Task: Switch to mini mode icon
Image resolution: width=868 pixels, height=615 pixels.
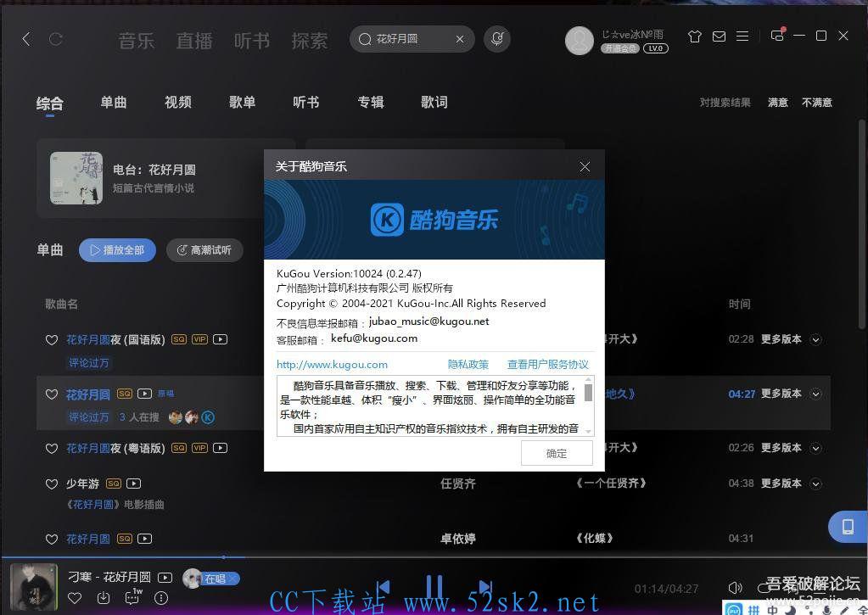Action: [x=777, y=36]
